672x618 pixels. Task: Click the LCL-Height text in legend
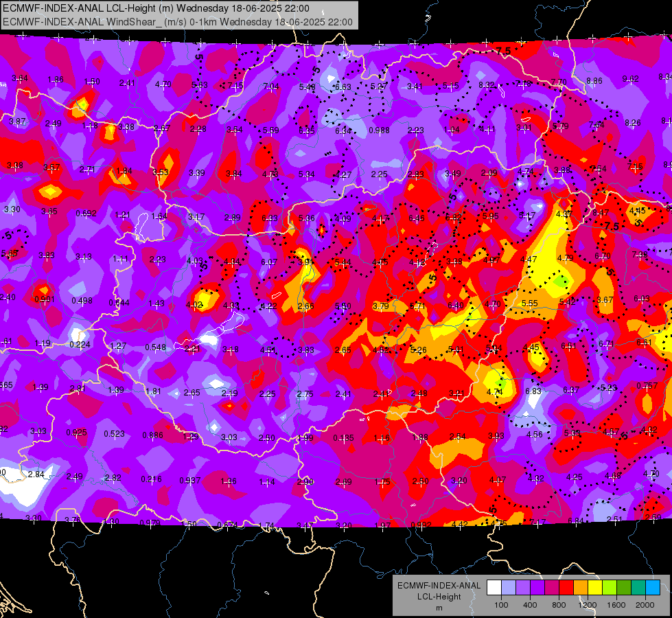click(439, 597)
